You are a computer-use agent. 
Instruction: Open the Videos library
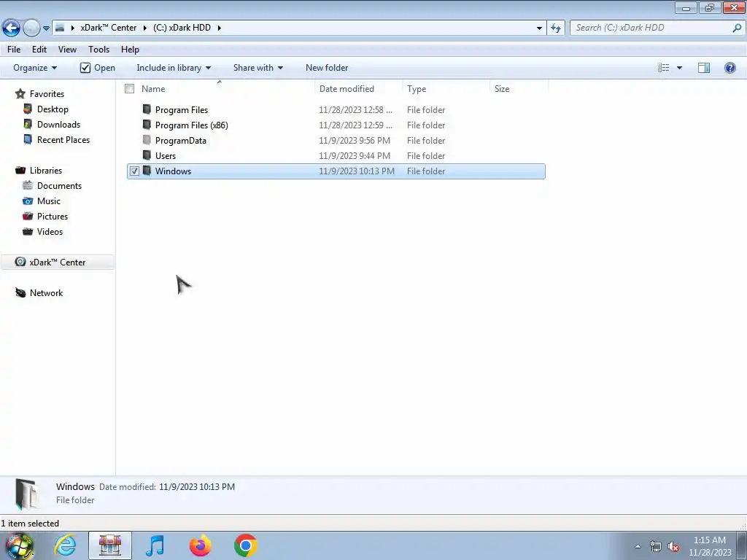click(50, 231)
